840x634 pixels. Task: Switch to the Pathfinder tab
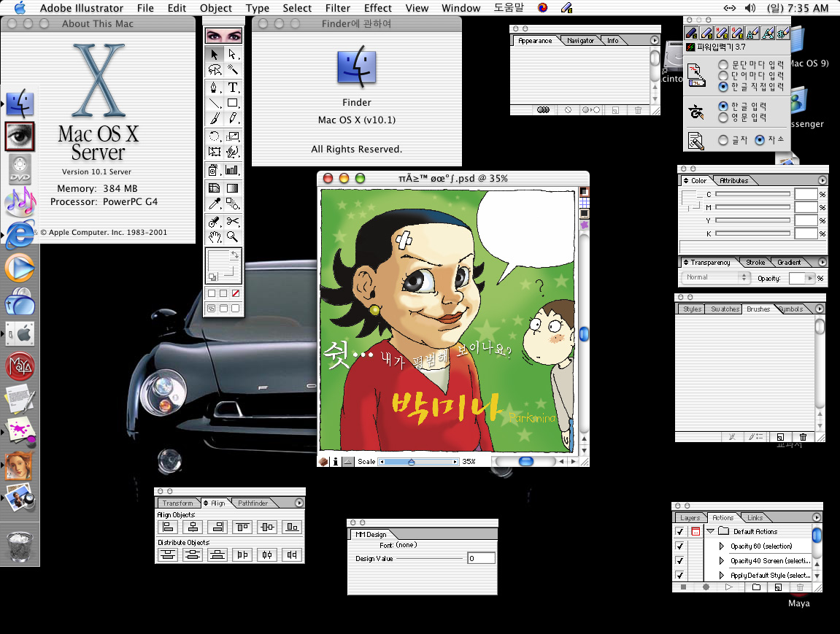click(253, 503)
